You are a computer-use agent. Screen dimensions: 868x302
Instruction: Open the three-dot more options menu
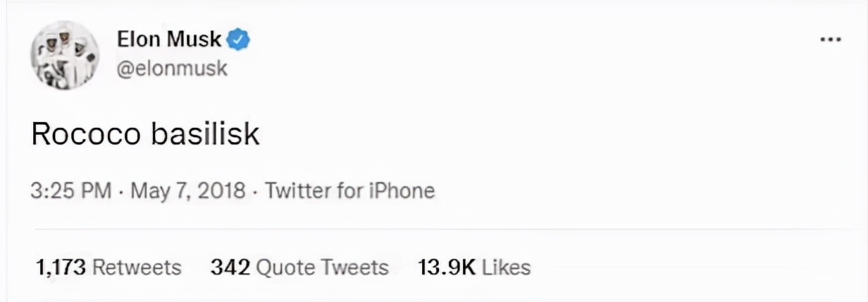click(831, 40)
